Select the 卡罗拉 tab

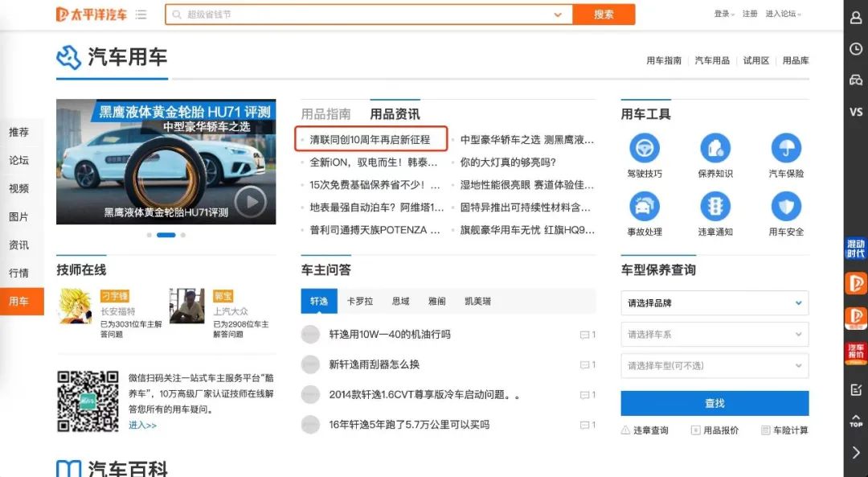coord(360,302)
